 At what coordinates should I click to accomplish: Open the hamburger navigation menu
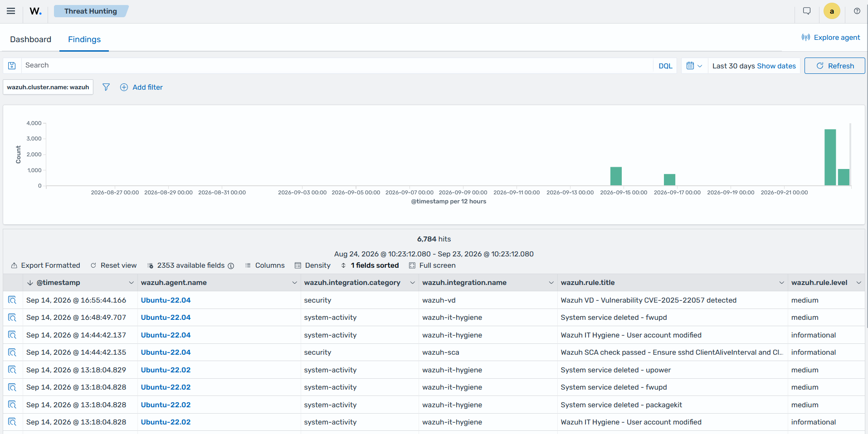[x=11, y=11]
